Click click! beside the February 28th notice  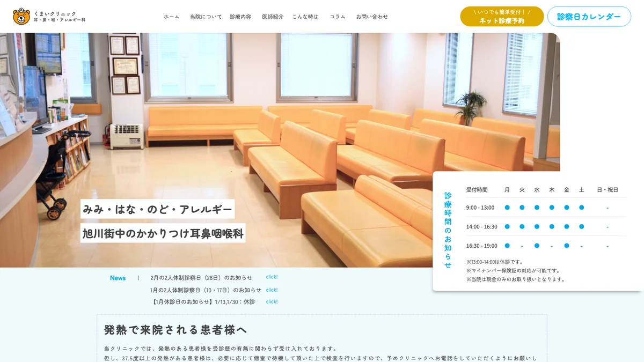tap(271, 277)
